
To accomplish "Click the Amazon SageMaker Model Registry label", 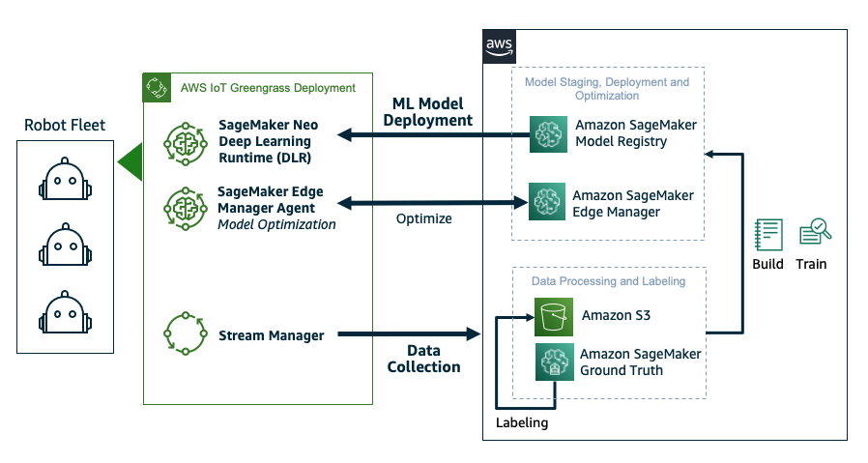I will pos(636,133).
